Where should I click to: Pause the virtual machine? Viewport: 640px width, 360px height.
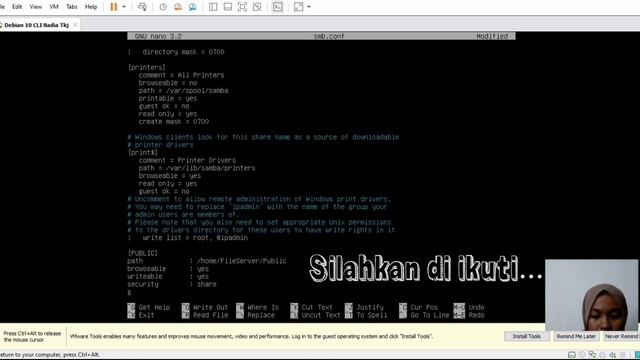[113, 7]
